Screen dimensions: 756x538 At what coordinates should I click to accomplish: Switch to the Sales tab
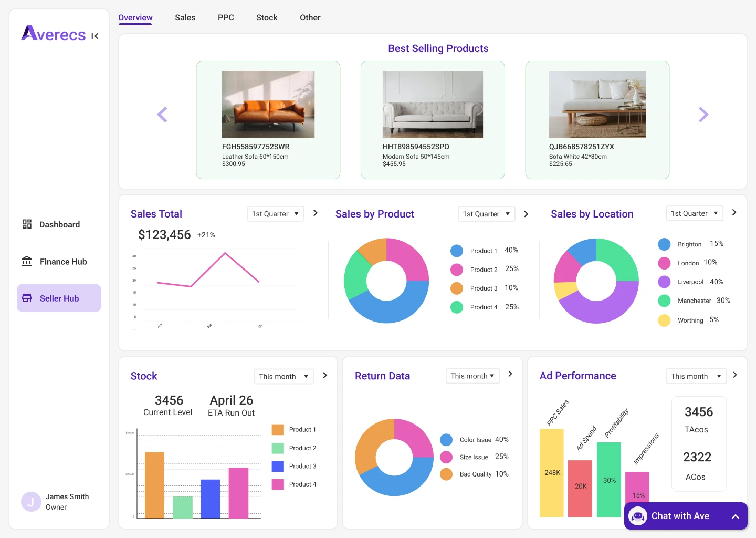tap(185, 18)
